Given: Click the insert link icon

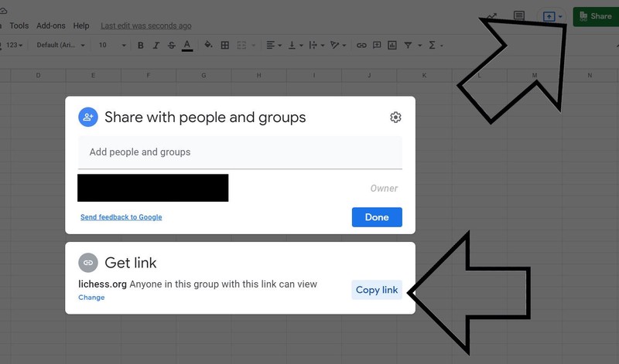Looking at the screenshot, I should coord(361,46).
